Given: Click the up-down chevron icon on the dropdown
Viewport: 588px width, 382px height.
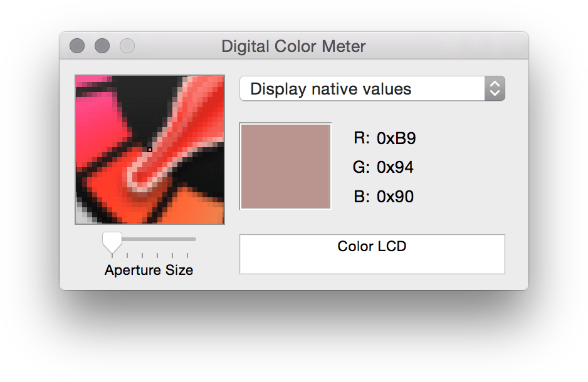Looking at the screenshot, I should pyautogui.click(x=495, y=88).
